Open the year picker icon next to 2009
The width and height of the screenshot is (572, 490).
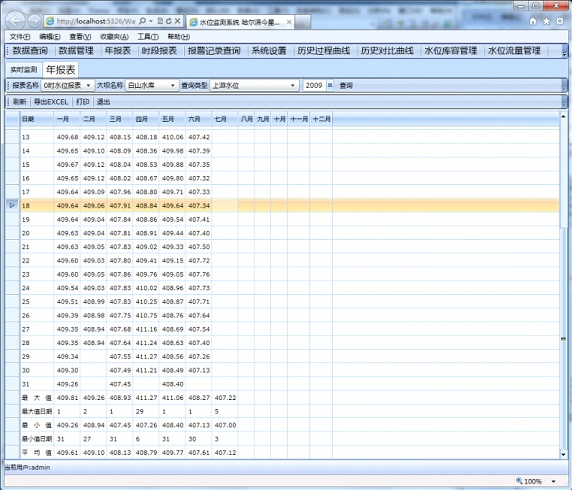point(330,85)
